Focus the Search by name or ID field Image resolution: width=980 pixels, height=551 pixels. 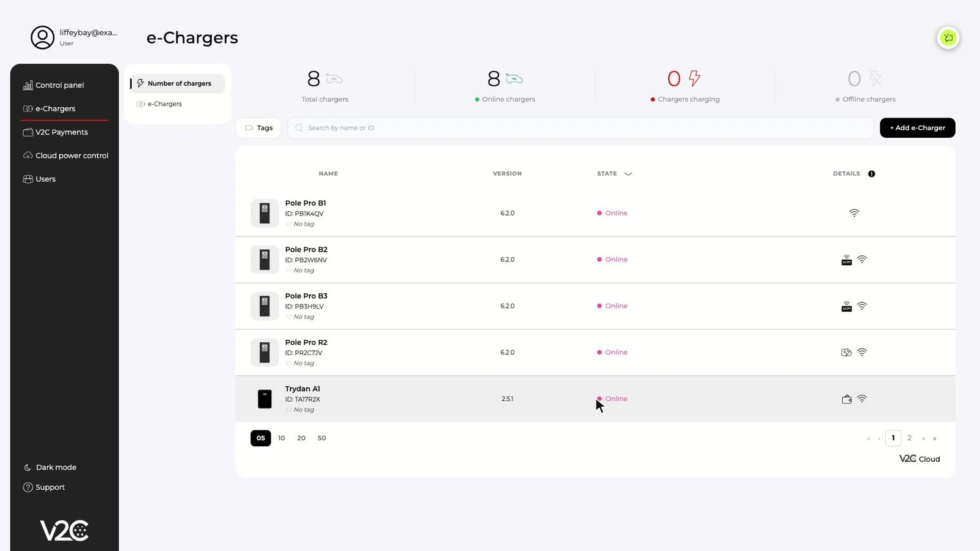point(580,128)
